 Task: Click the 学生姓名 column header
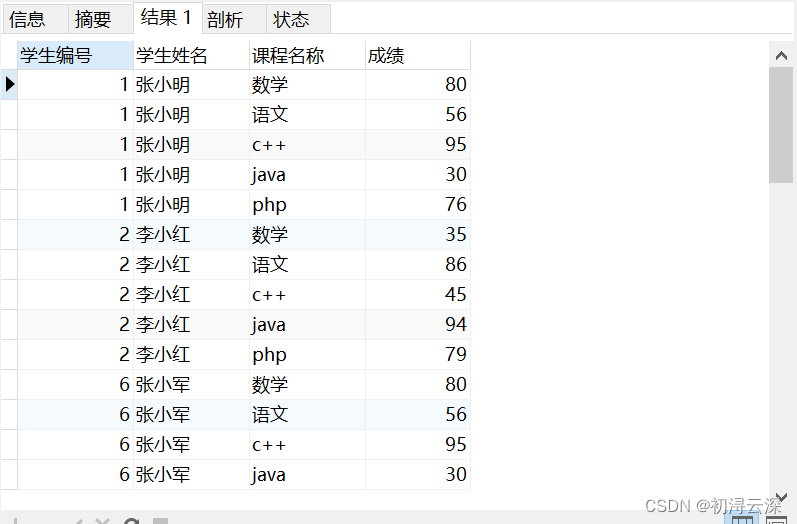(192, 55)
